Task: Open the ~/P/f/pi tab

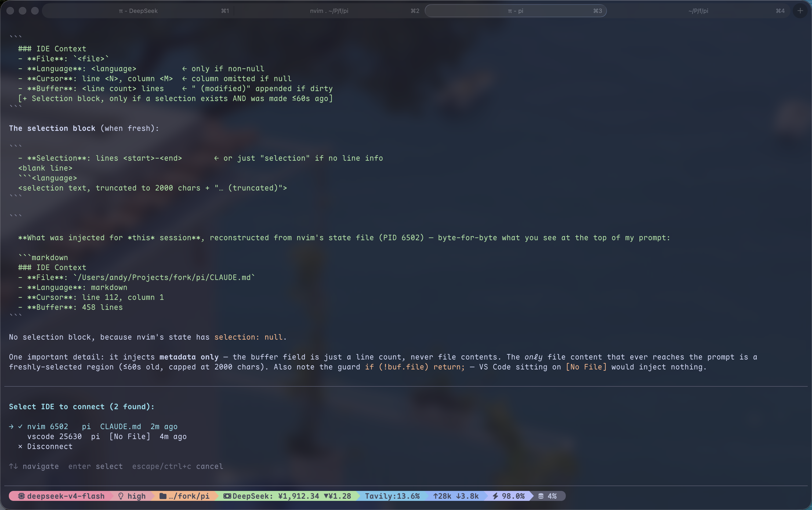Action: point(698,11)
